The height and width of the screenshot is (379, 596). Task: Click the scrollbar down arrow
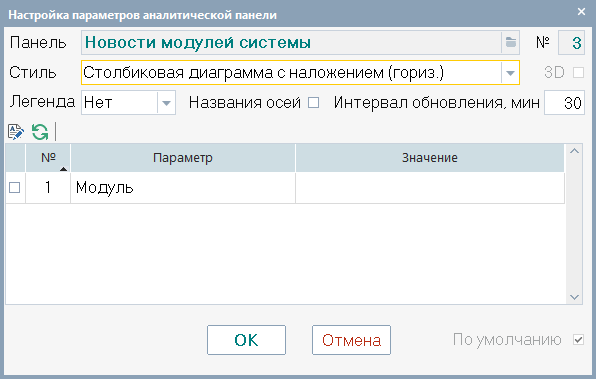click(574, 297)
